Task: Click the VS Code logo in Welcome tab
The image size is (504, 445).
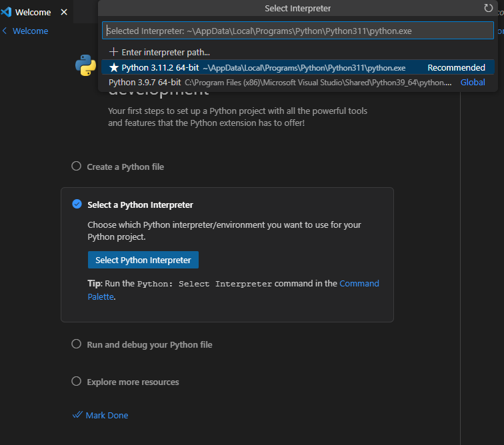Action: point(6,12)
